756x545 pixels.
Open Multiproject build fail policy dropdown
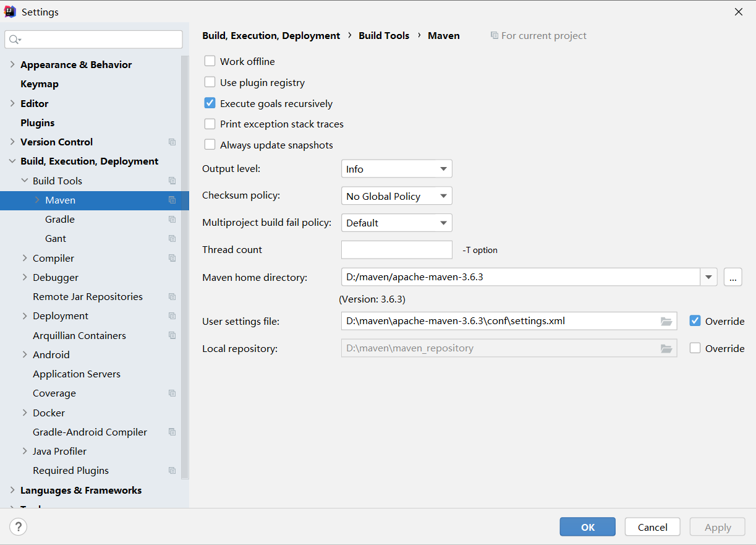click(x=396, y=223)
